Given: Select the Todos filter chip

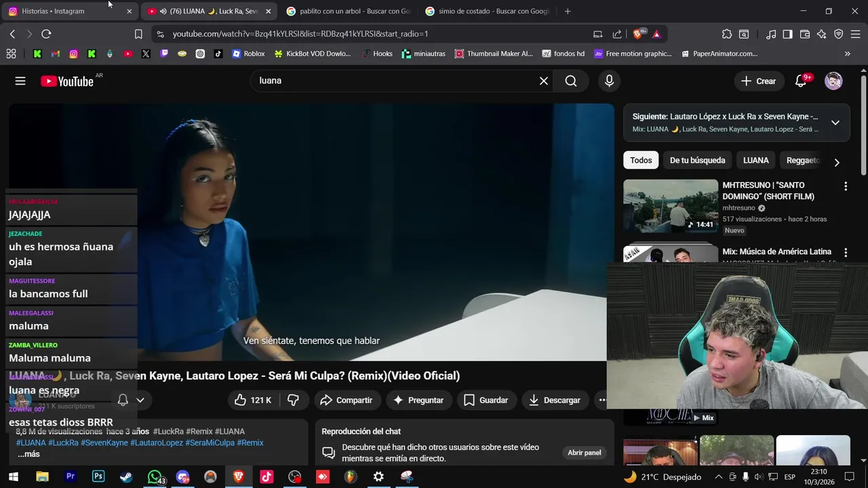Looking at the screenshot, I should [641, 161].
